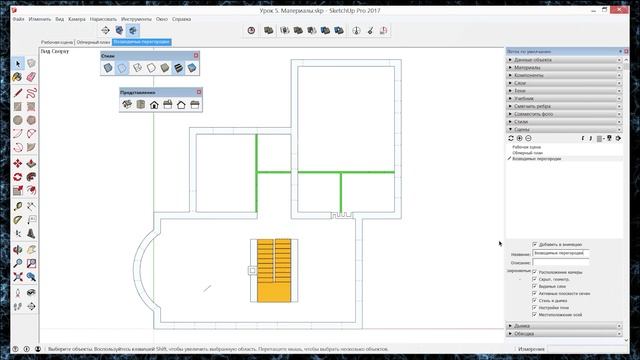
Task: Toggle 'Настройки тени' checkbox
Action: [x=535, y=308]
